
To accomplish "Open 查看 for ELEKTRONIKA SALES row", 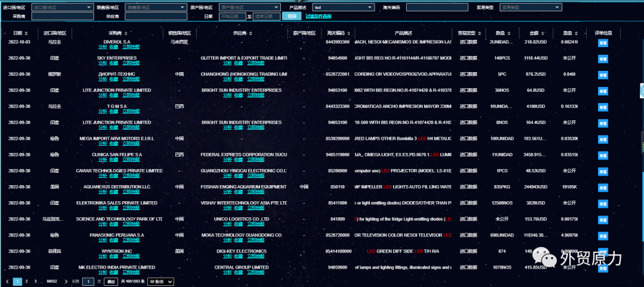I will [603, 204].
